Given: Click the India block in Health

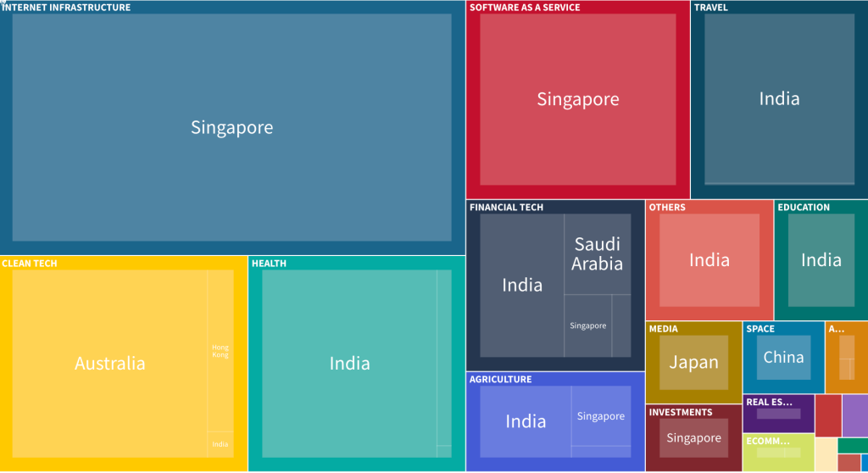Looking at the screenshot, I should [349, 363].
